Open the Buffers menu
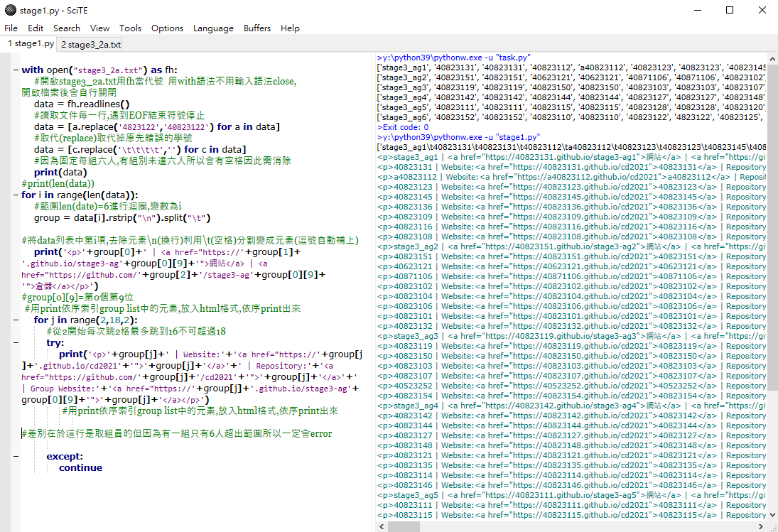Image resolution: width=778 pixels, height=532 pixels. tap(256, 28)
